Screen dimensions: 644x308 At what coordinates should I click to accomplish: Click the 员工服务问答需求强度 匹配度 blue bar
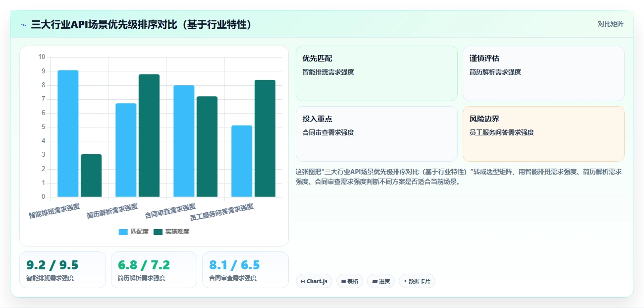point(242,161)
